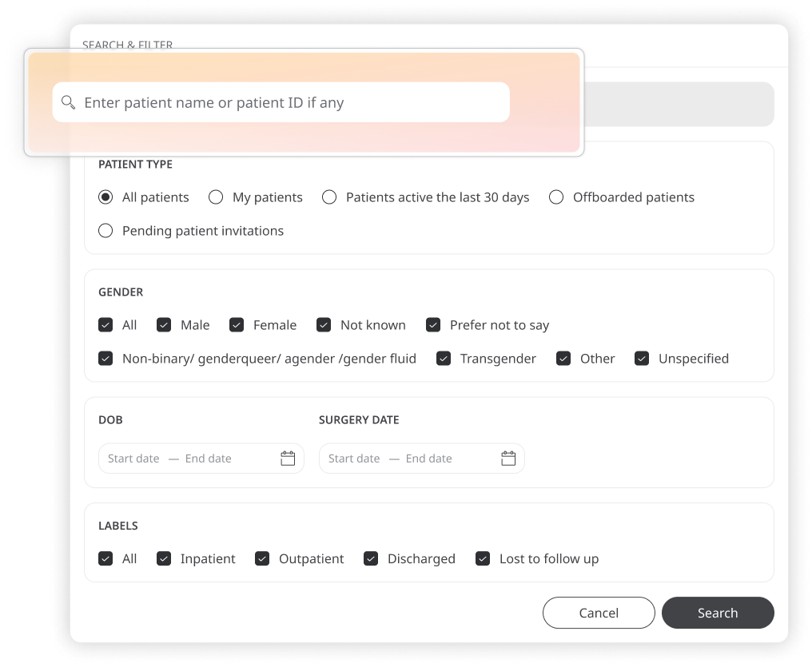Viewport: 812px width, 667px height.
Task: Toggle Prefer not to say checkbox
Action: [433, 325]
